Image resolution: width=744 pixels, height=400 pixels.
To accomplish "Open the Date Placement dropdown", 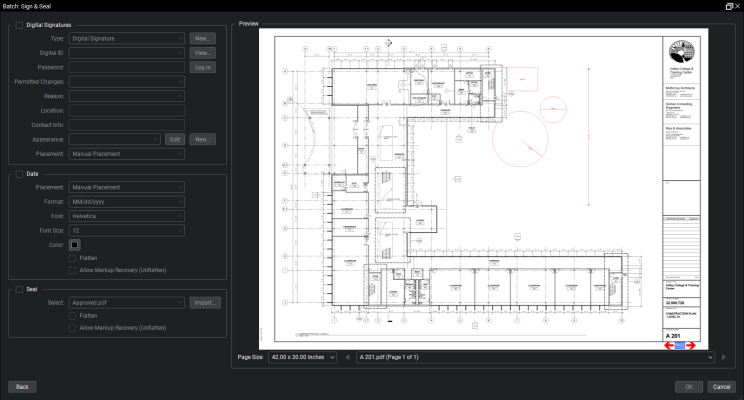I will click(x=127, y=187).
